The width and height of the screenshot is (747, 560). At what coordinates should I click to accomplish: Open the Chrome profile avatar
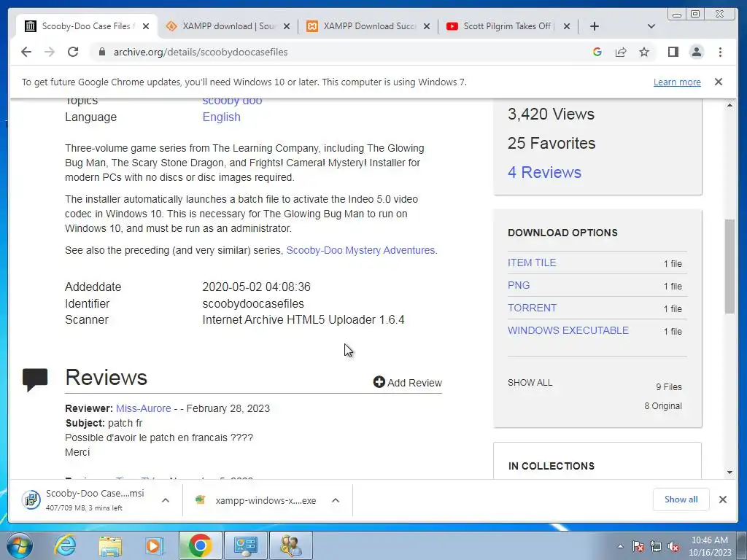697,52
